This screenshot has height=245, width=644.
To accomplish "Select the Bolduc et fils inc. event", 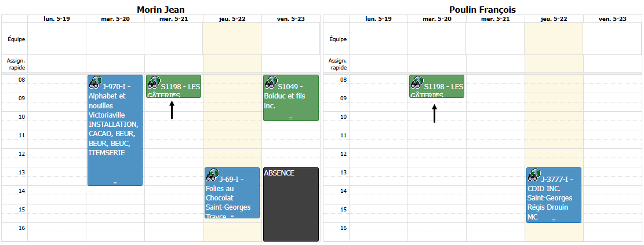I will pos(291,98).
